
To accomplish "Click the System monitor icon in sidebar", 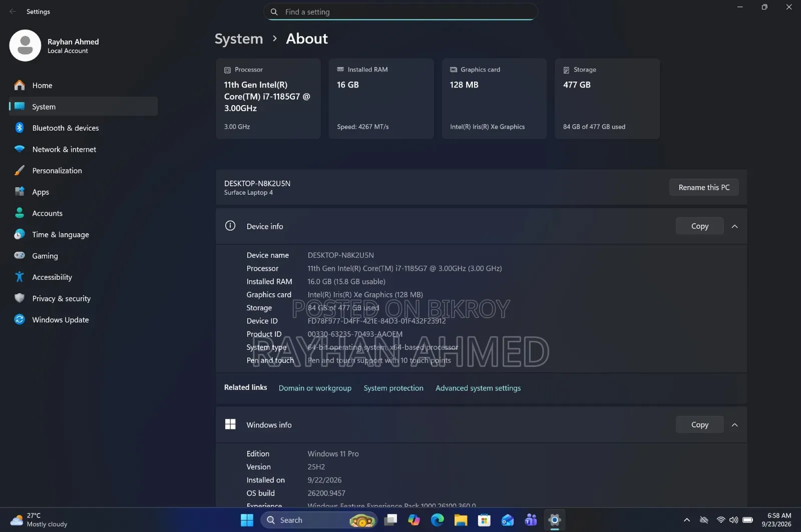I will (x=20, y=107).
